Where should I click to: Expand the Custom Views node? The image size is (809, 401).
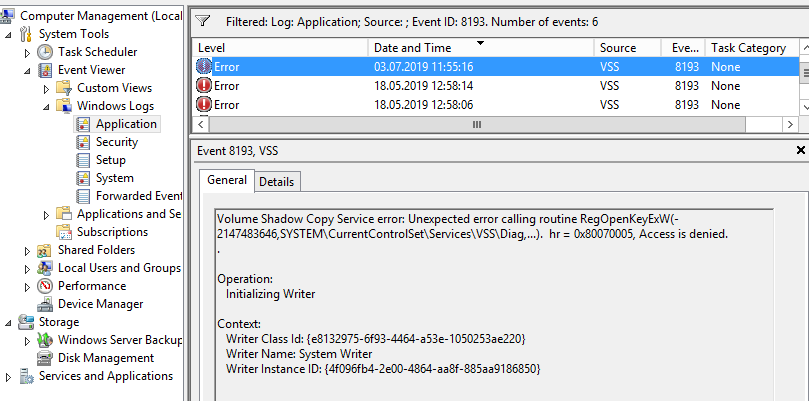coord(46,88)
